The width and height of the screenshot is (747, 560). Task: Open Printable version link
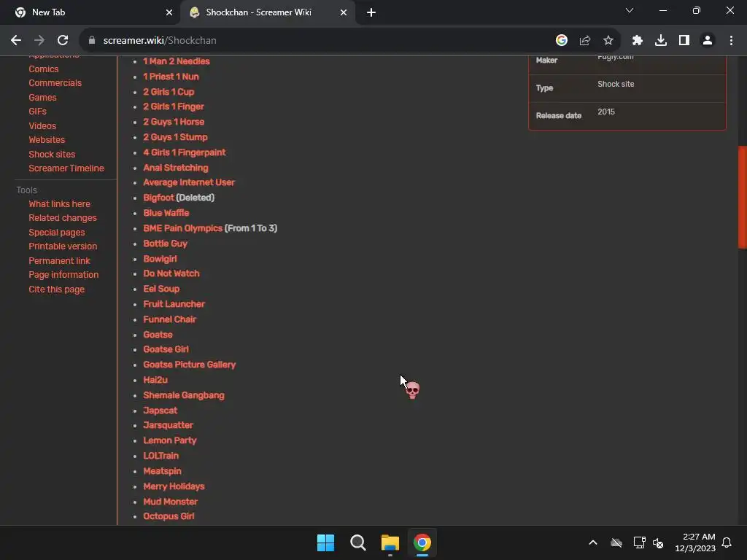(63, 246)
